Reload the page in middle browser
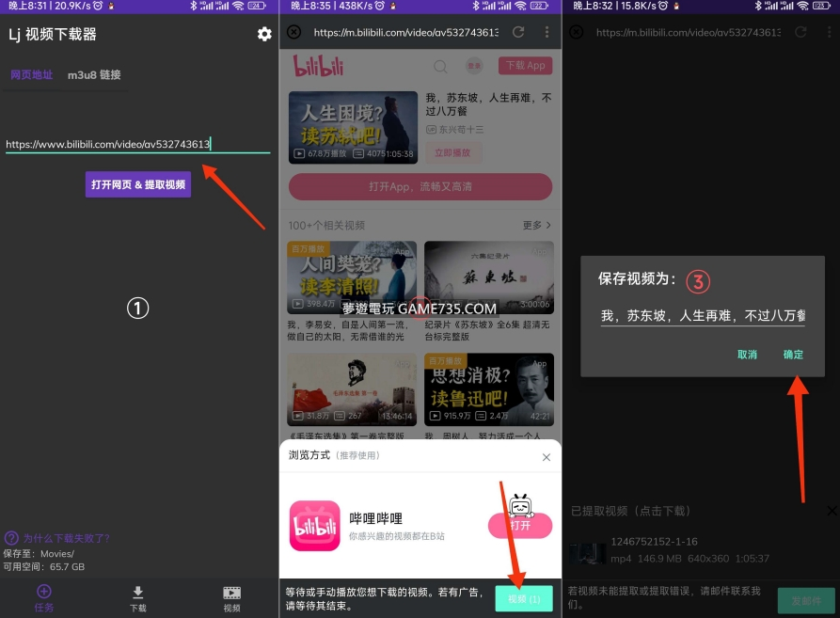This screenshot has height=618, width=840. 518,32
